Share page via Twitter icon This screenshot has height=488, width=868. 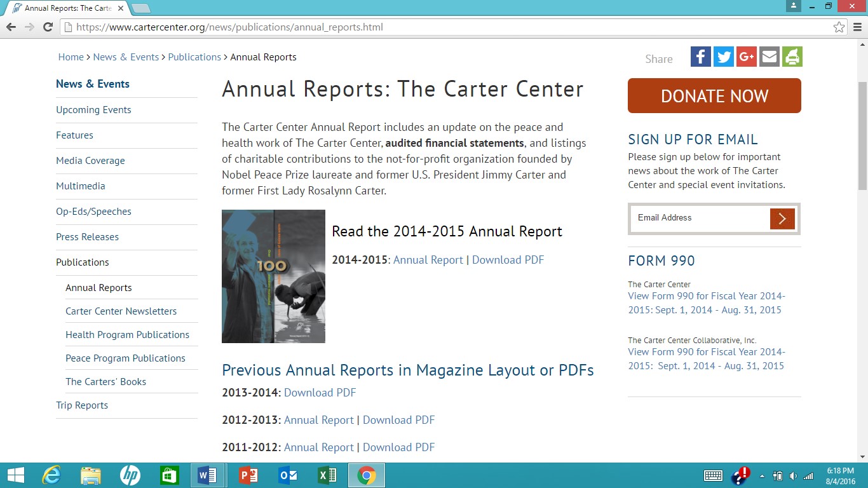[x=724, y=57]
